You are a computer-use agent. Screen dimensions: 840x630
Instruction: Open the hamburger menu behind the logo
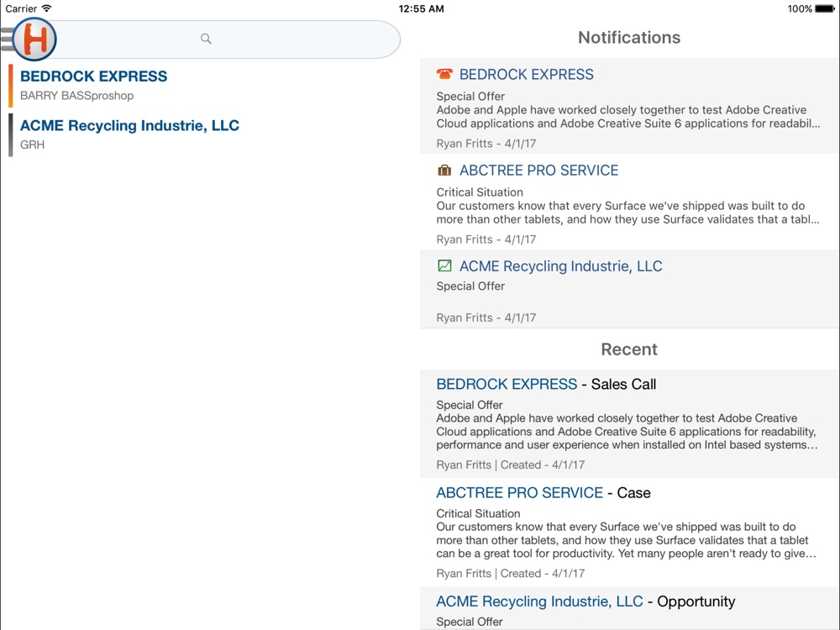pos(7,39)
